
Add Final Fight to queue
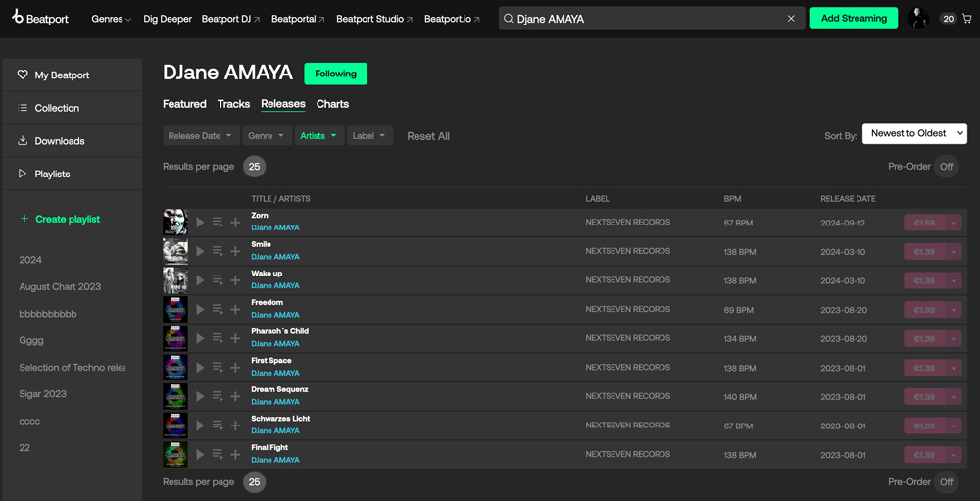(218, 455)
